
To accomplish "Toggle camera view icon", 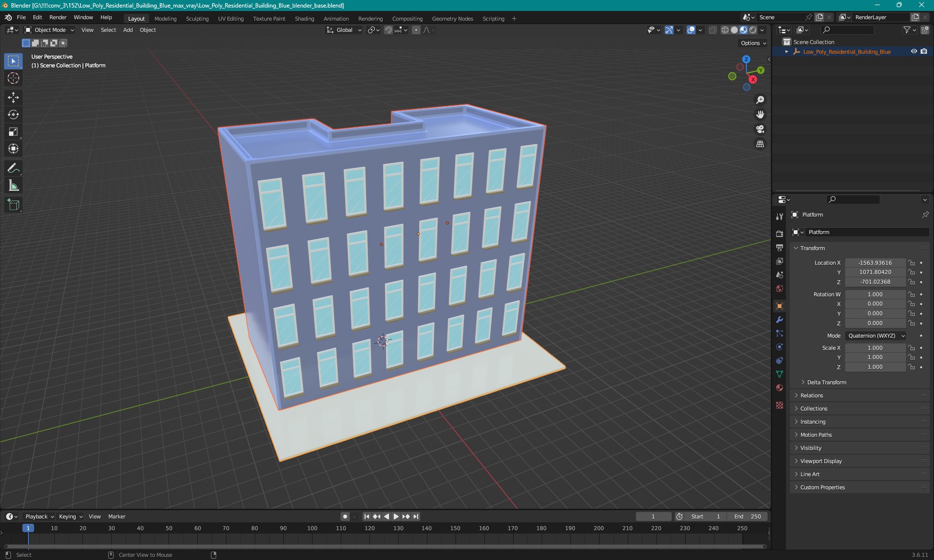I will pos(760,129).
